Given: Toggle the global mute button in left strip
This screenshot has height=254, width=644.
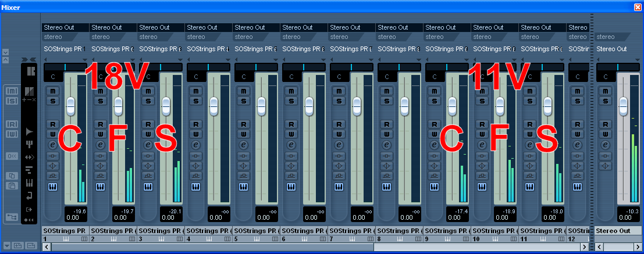Looking at the screenshot, I should click(x=12, y=91).
